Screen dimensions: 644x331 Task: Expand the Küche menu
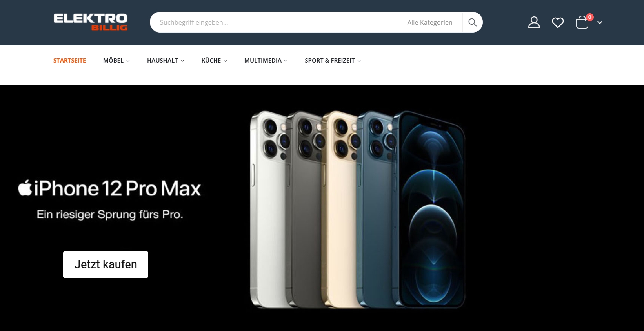214,60
